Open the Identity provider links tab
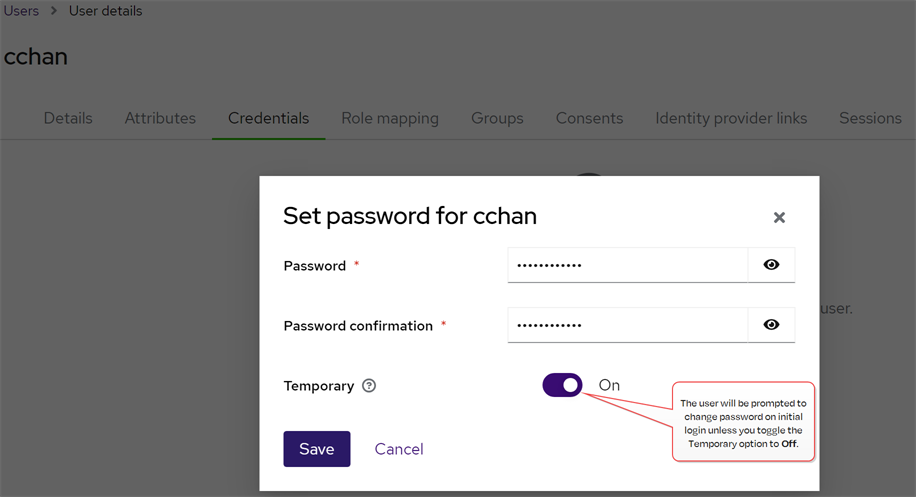 pyautogui.click(x=731, y=118)
